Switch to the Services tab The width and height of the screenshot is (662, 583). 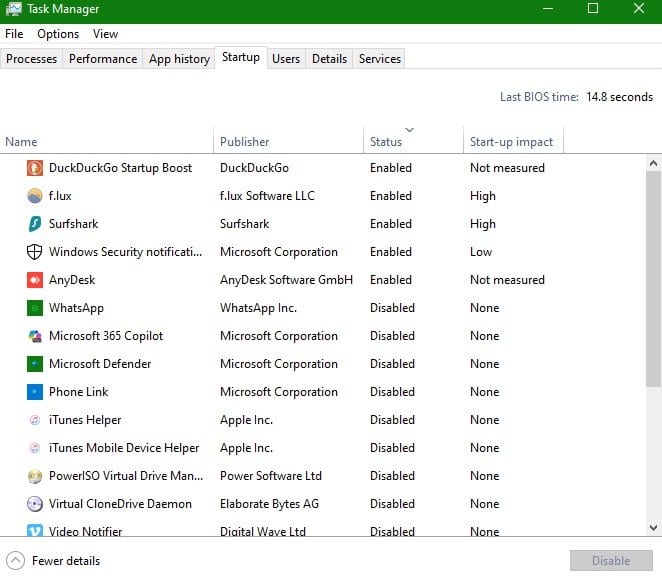tap(380, 59)
